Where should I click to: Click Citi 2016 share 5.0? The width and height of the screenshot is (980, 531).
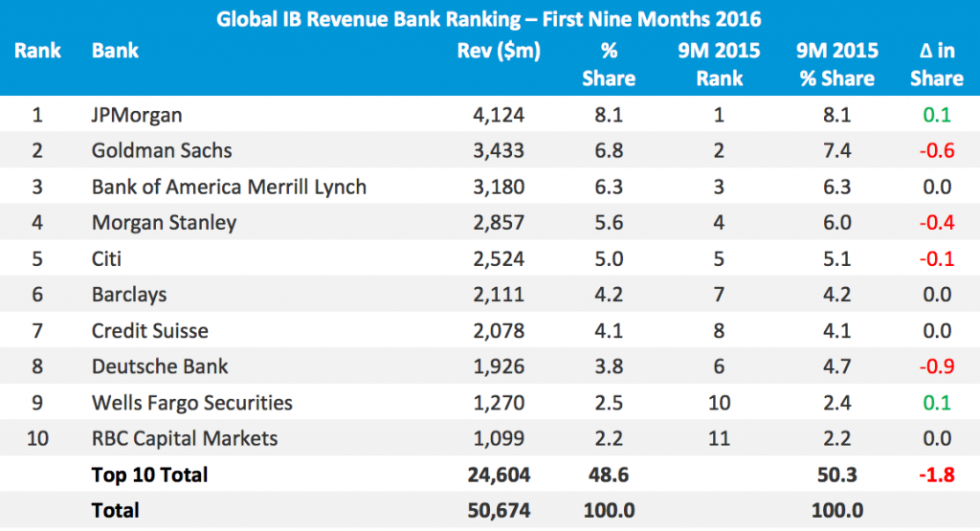point(609,258)
